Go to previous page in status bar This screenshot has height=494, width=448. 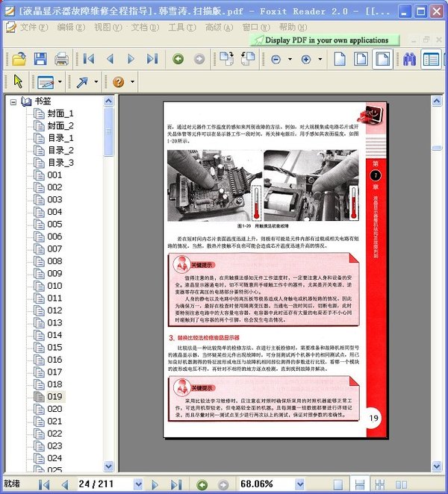65,484
